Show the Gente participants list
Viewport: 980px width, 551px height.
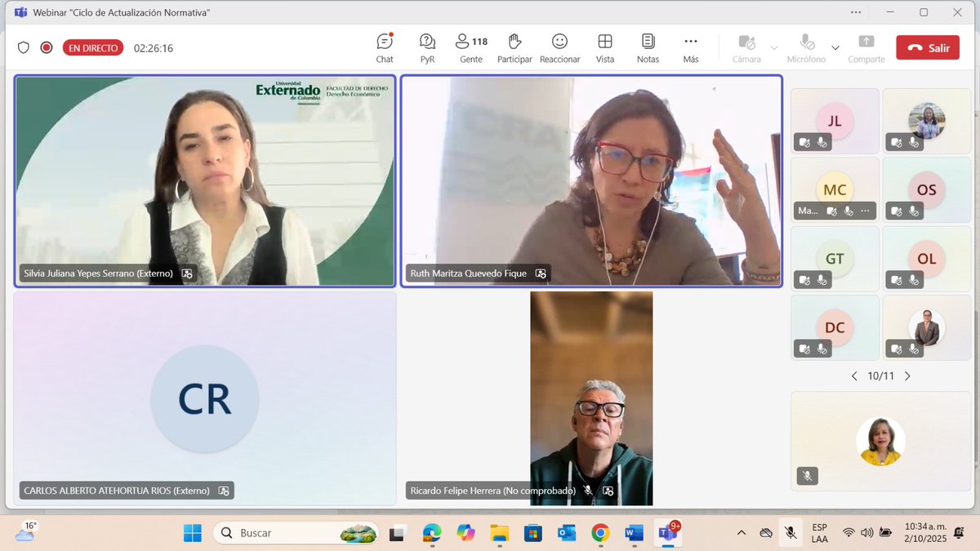(471, 47)
